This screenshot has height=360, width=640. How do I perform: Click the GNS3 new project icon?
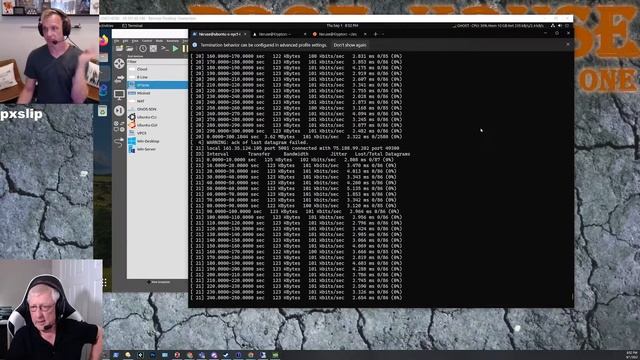(x=119, y=49)
